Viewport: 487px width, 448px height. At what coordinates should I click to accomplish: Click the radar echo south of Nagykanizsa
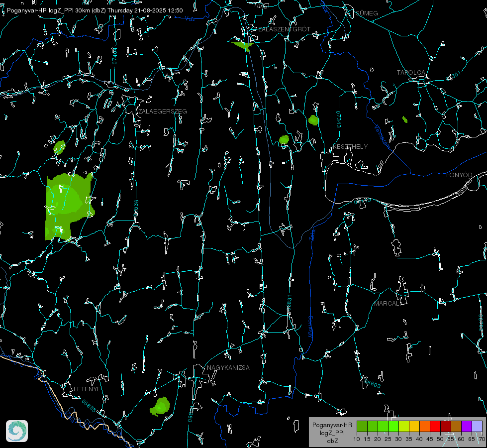coord(160,406)
